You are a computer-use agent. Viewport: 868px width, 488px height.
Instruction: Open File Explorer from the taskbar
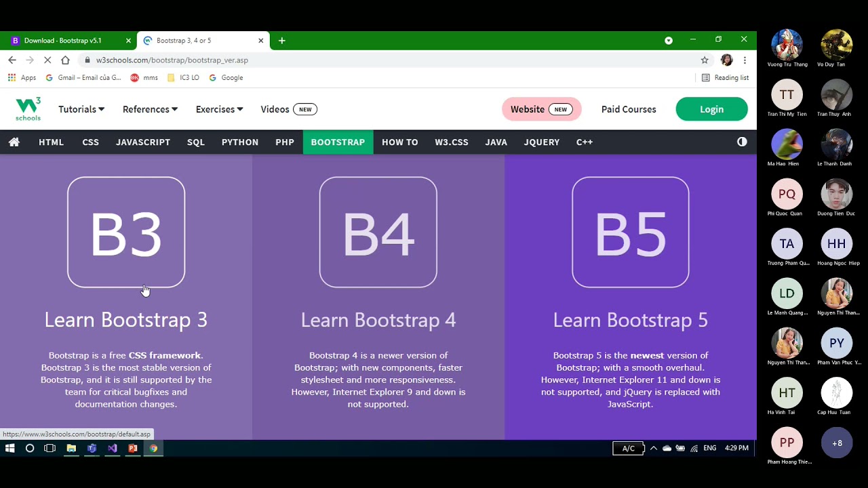pos(71,448)
